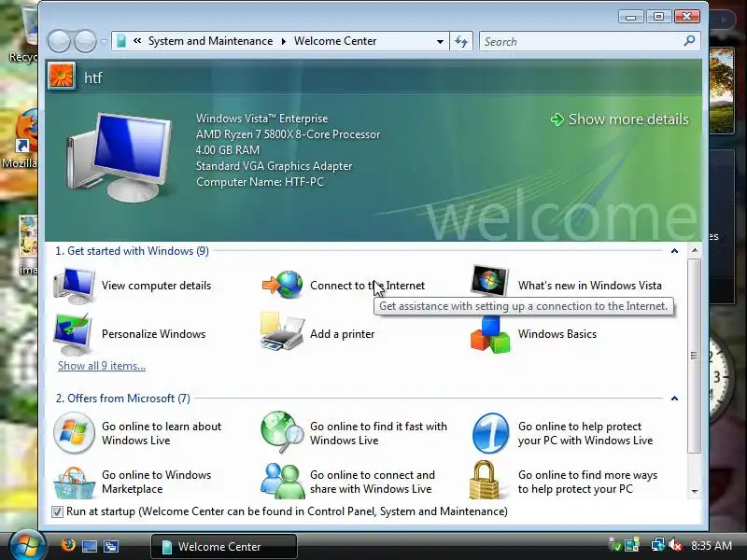Collapse the Offers from Microsoft section
The height and width of the screenshot is (560, 747).
pyautogui.click(x=674, y=399)
